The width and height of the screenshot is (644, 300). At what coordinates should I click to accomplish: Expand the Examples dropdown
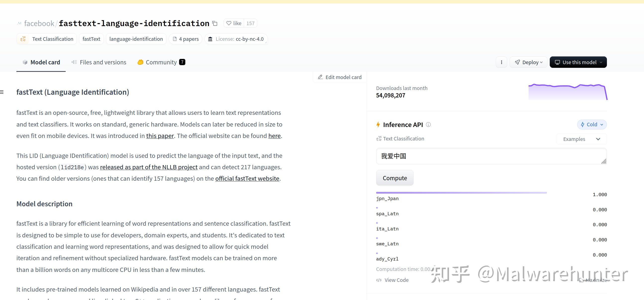[x=581, y=139]
